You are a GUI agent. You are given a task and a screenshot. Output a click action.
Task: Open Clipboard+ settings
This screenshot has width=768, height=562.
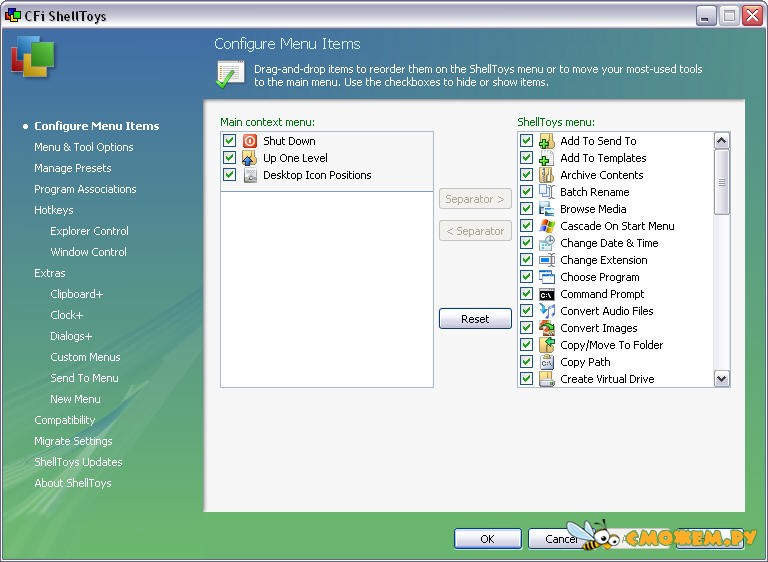(76, 294)
